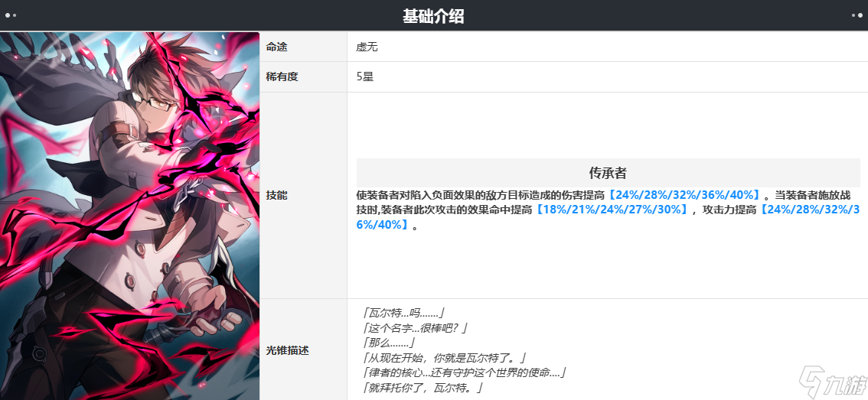
Task: Select the 5星 rarity value
Action: pyautogui.click(x=365, y=77)
